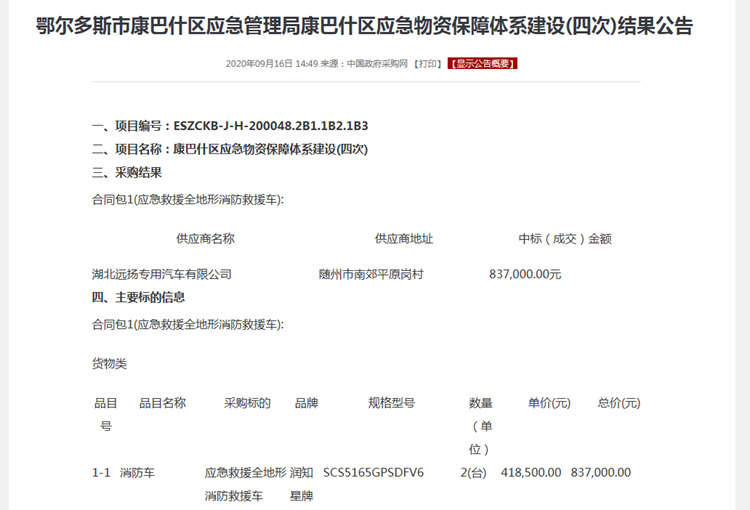Click the 打印 print link
750x510 pixels.
point(429,64)
